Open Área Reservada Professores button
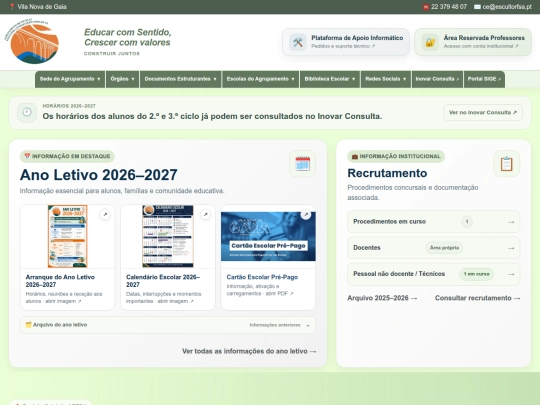This screenshot has height=405, width=540. pos(473,42)
